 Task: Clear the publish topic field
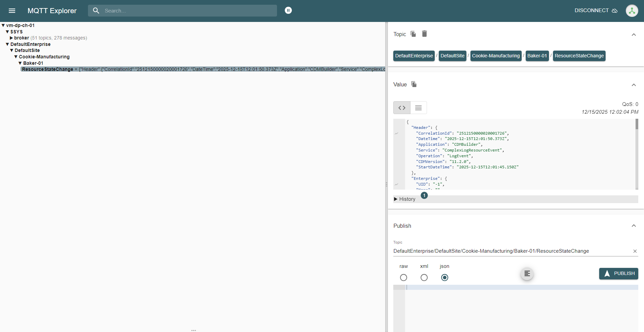click(635, 251)
